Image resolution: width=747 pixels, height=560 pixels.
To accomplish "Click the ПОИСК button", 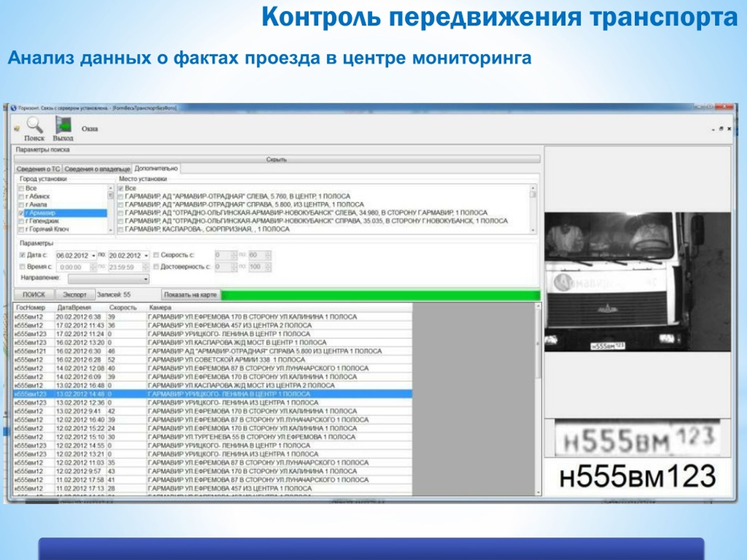I will 34,295.
